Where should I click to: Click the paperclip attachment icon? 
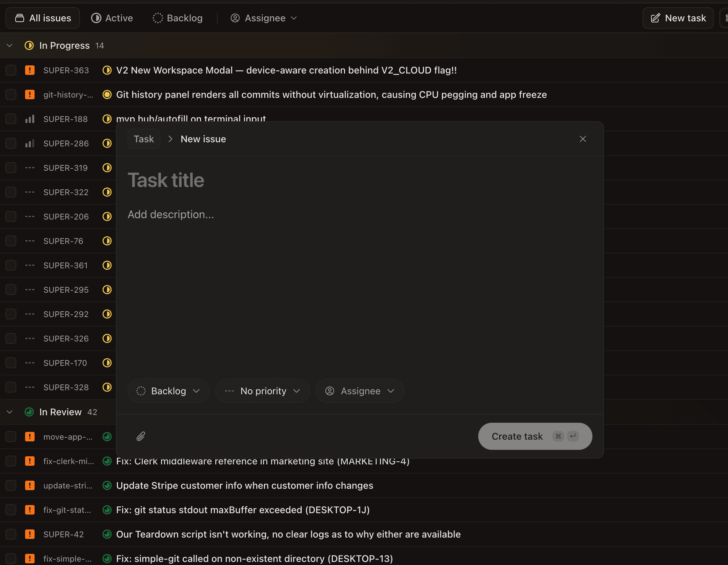click(x=141, y=436)
